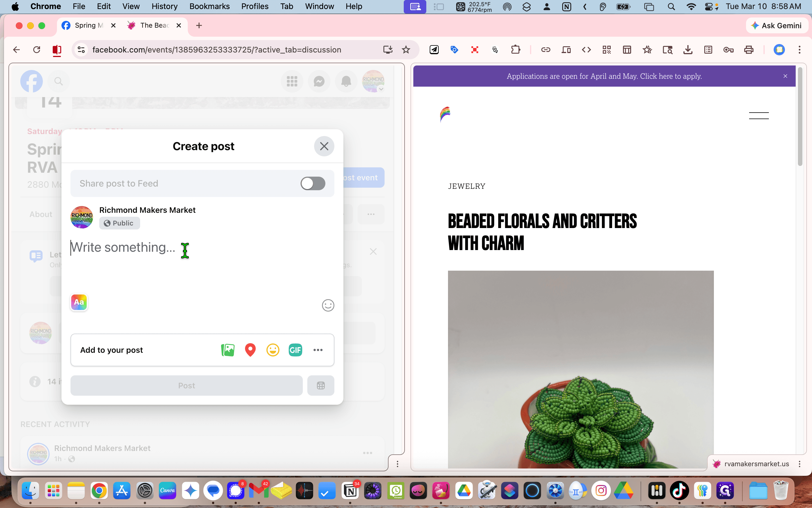
Task: Open Chrome extensions puzzle icon
Action: click(515, 50)
